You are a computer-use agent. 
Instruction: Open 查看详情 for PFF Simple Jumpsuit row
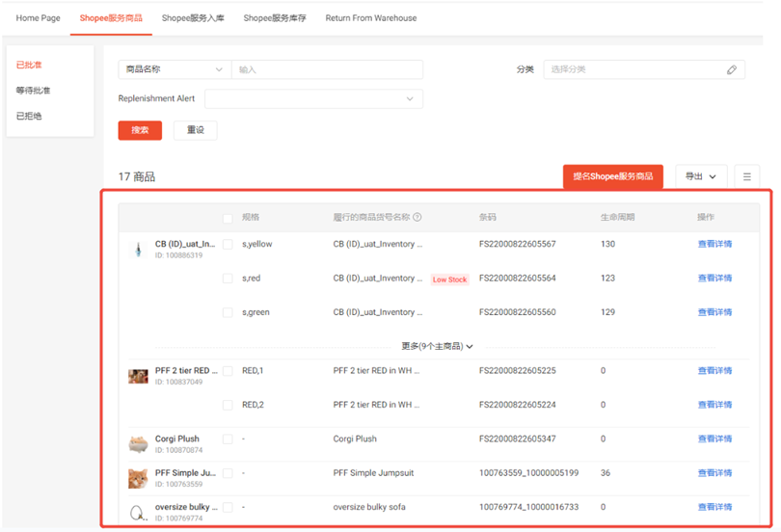[x=714, y=473]
